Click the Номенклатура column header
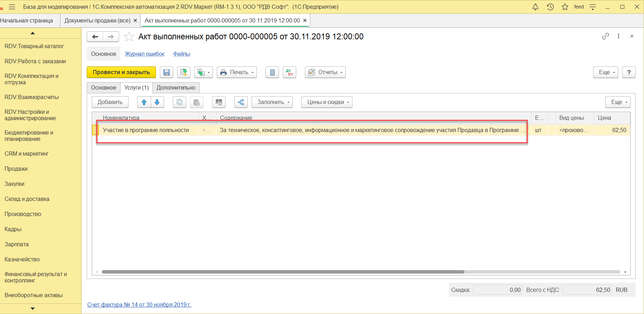 click(x=149, y=118)
